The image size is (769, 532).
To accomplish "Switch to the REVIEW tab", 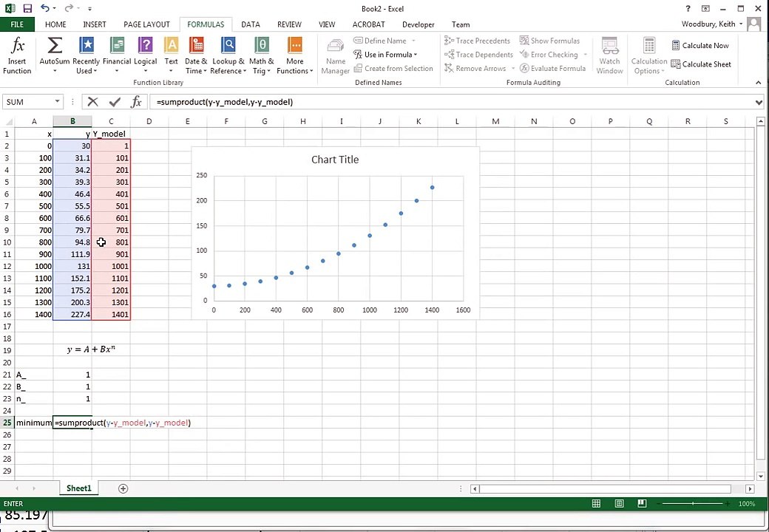I will pyautogui.click(x=289, y=24).
